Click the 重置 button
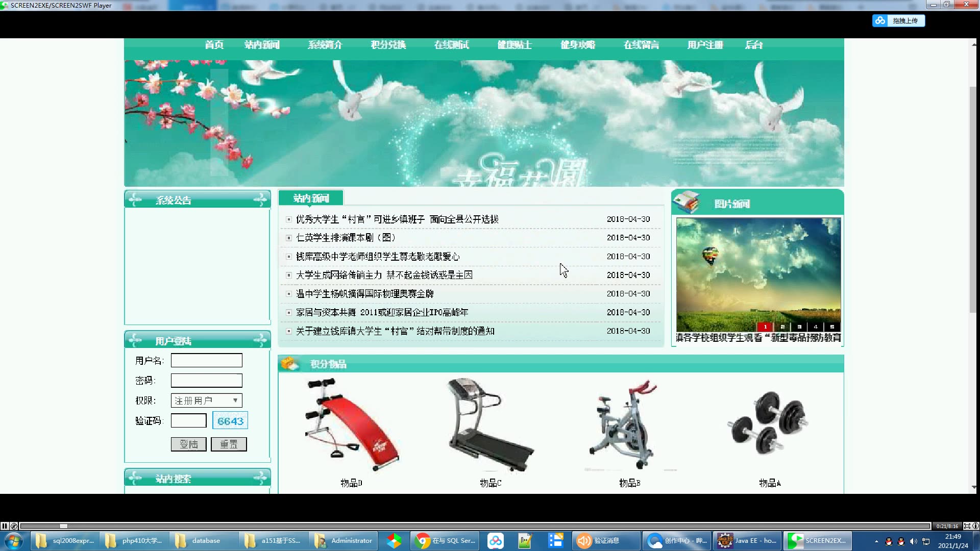The width and height of the screenshot is (980, 551). (229, 444)
